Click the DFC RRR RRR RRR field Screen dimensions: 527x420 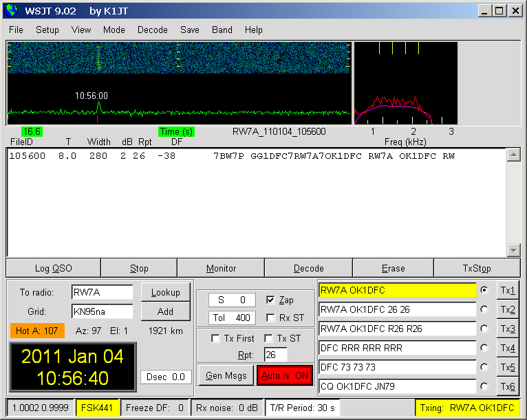[x=397, y=348]
